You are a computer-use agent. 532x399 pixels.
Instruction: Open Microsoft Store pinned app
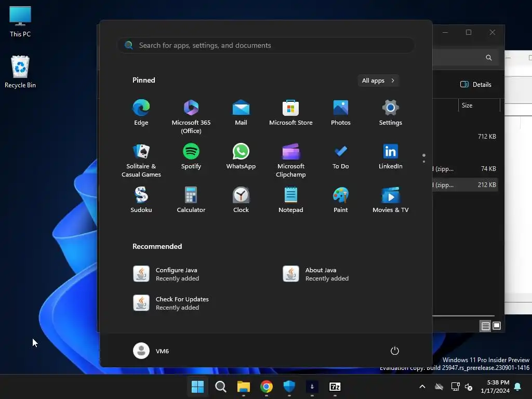coord(291,113)
